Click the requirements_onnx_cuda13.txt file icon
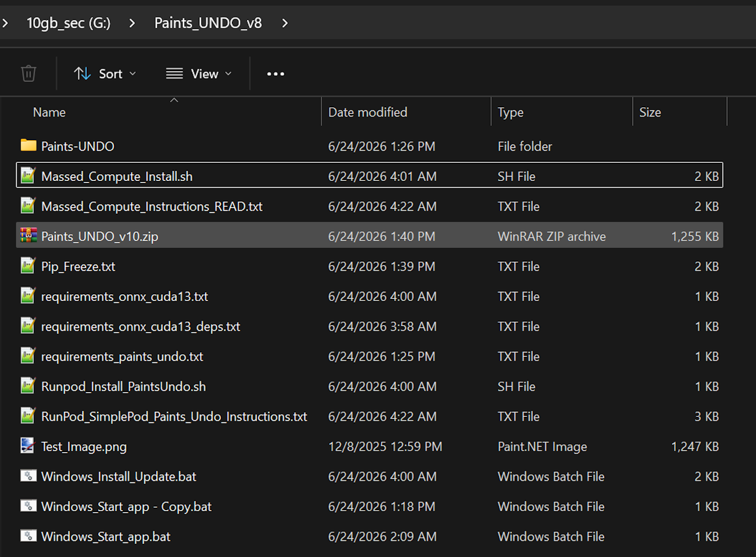Image resolution: width=756 pixels, height=557 pixels. pyautogui.click(x=28, y=296)
